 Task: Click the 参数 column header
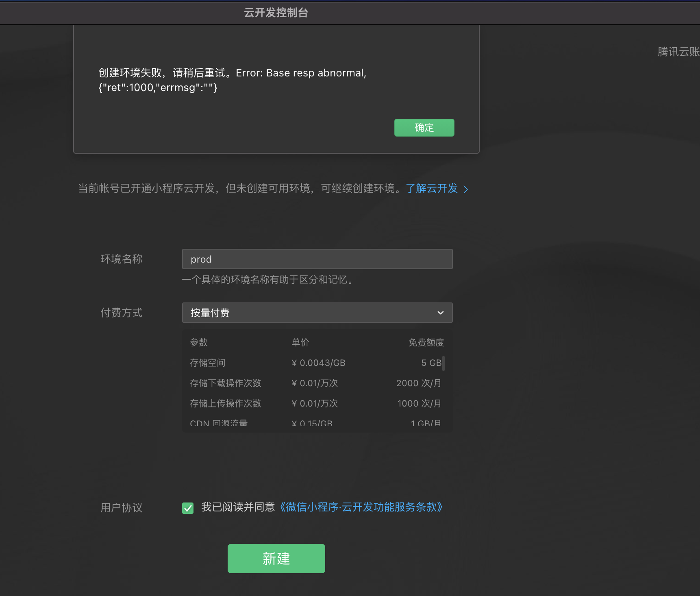(199, 342)
